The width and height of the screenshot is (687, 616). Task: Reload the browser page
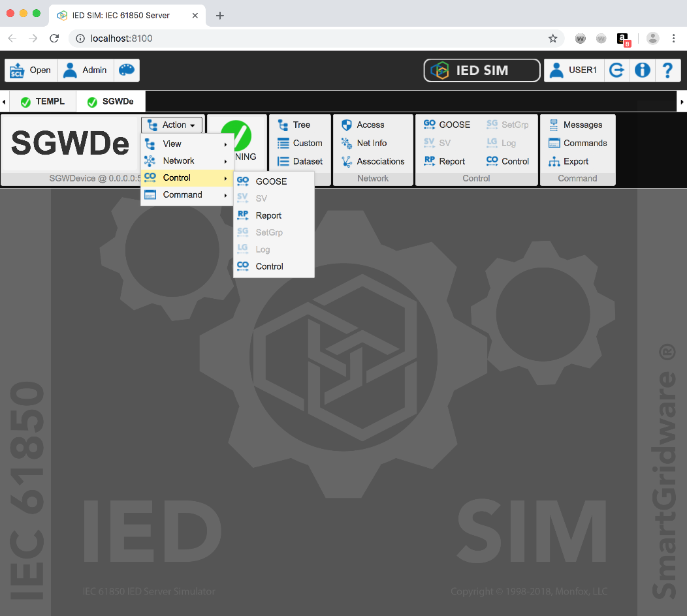pyautogui.click(x=54, y=38)
